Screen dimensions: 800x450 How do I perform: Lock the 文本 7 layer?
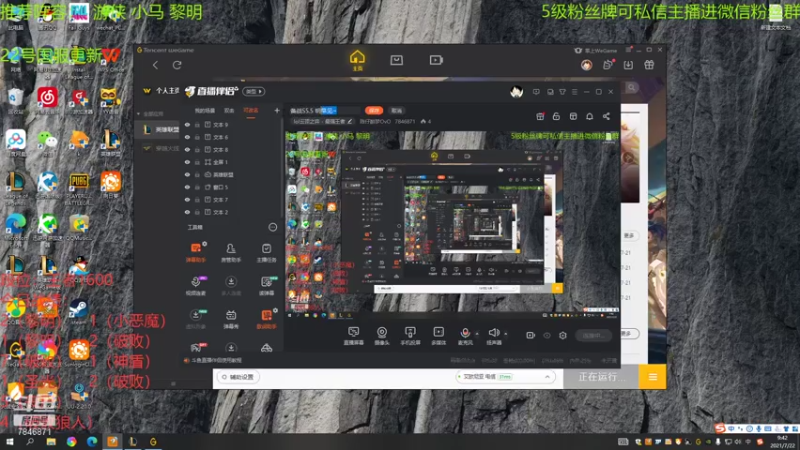(197, 199)
